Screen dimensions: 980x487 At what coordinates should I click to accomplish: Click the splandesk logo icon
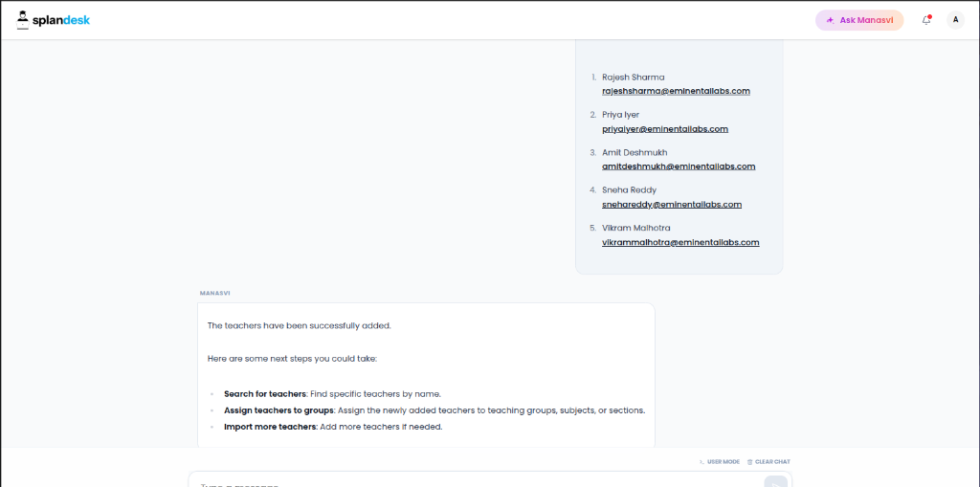[x=23, y=20]
